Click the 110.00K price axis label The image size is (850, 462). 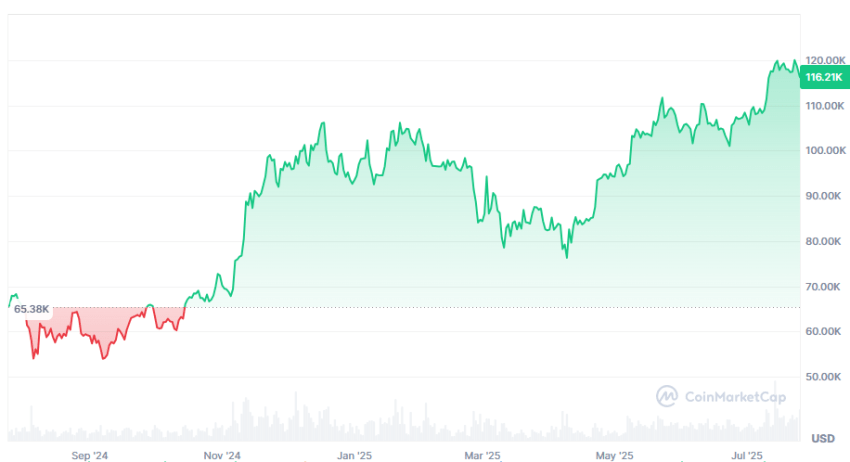[x=822, y=105]
